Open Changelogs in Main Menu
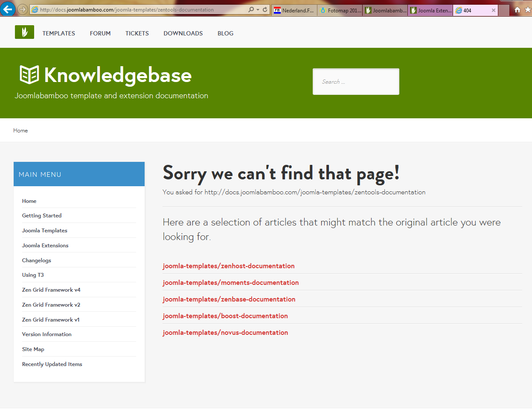Screen dimensions: 532x413 point(37,261)
